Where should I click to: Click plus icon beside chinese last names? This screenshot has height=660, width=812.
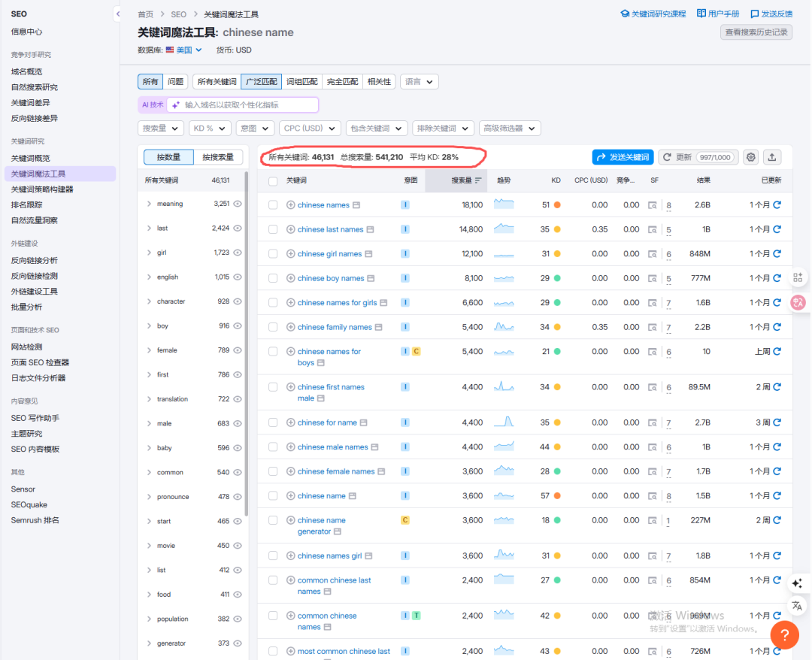(x=291, y=229)
